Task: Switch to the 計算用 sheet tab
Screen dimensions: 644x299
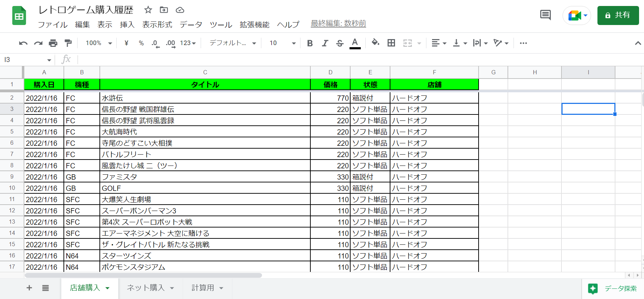Action: coord(207,288)
